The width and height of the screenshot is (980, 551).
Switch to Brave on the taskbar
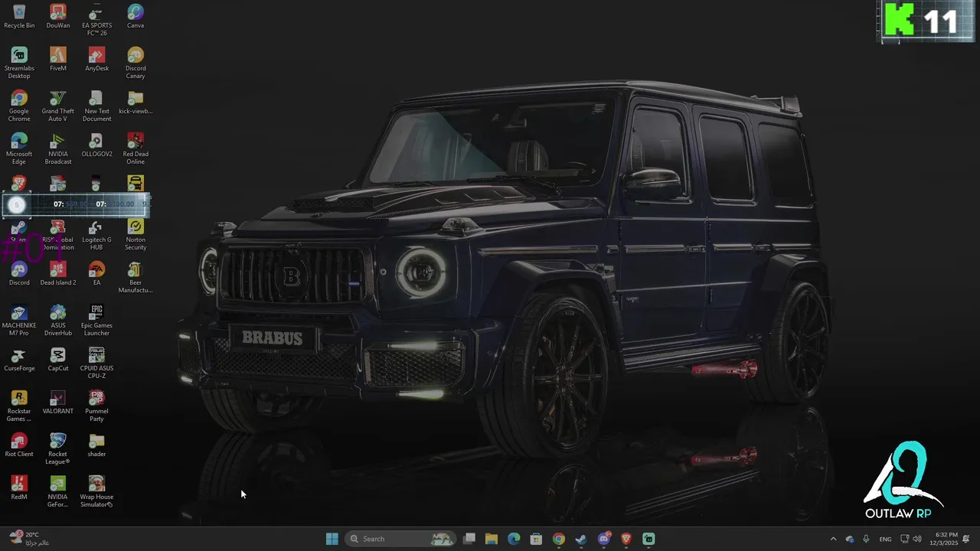[626, 539]
